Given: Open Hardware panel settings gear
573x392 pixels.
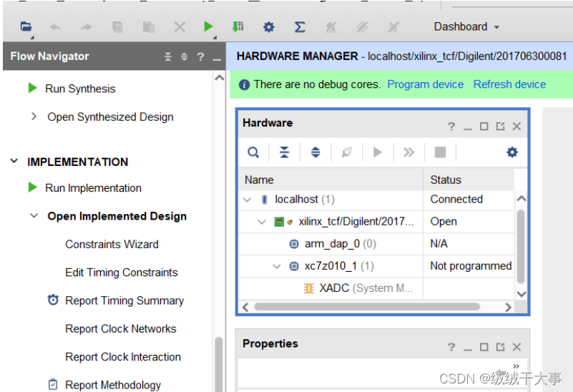Looking at the screenshot, I should [512, 152].
